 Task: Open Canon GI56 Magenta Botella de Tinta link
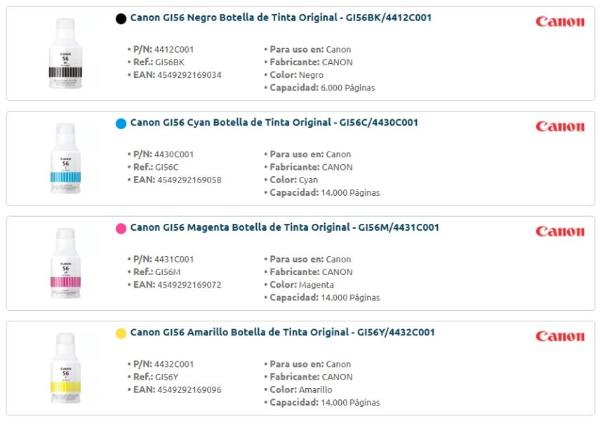(x=284, y=228)
